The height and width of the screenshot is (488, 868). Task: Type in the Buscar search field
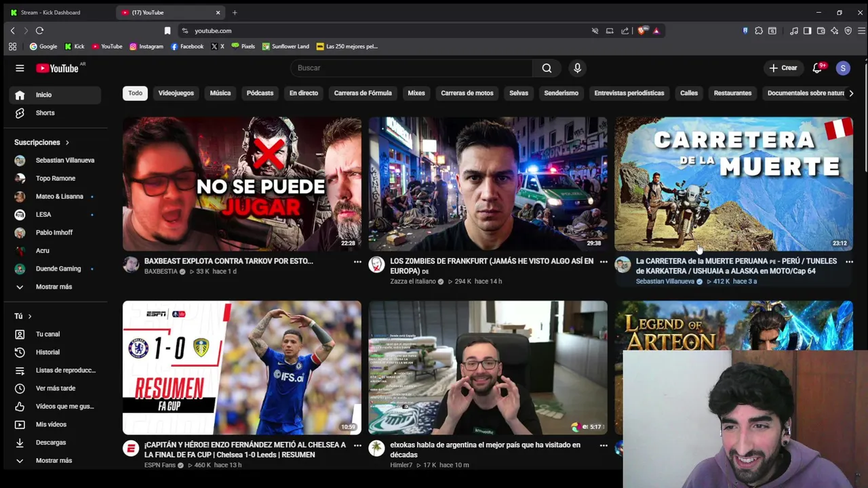[x=412, y=68]
